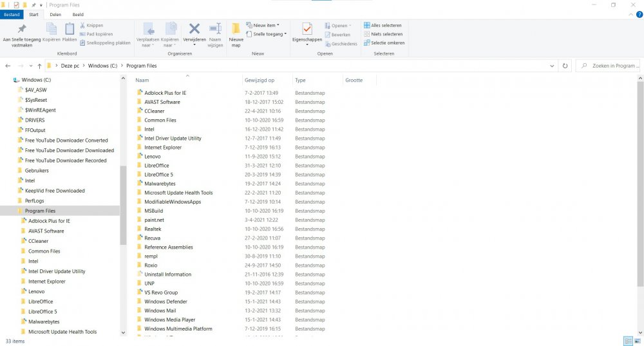Click the refresh icon beside address bar
The height and width of the screenshot is (346, 644).
pos(565,66)
